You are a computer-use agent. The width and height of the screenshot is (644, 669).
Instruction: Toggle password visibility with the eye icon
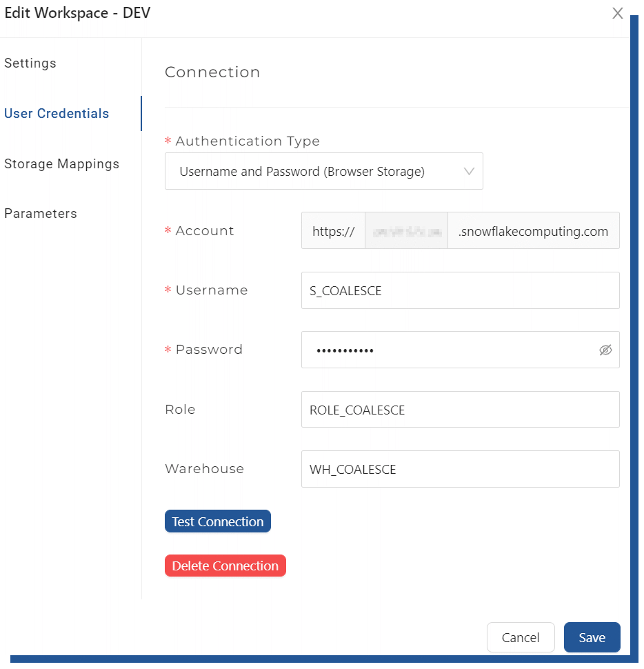605,350
